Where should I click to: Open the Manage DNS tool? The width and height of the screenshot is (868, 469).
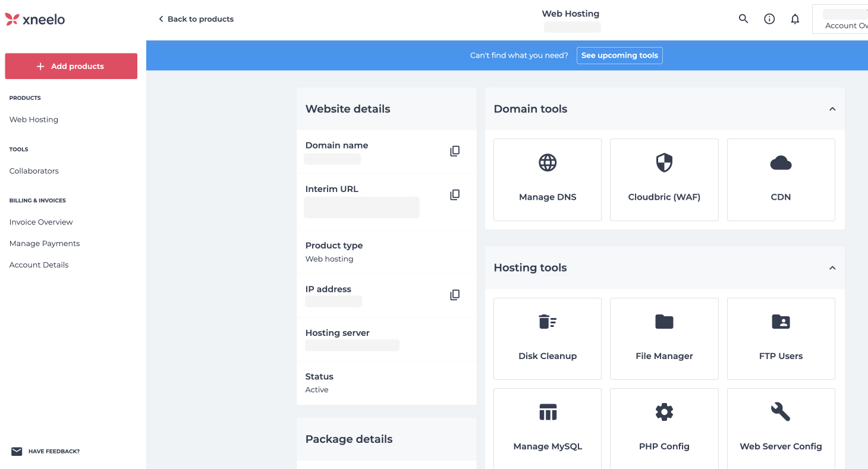pyautogui.click(x=548, y=180)
